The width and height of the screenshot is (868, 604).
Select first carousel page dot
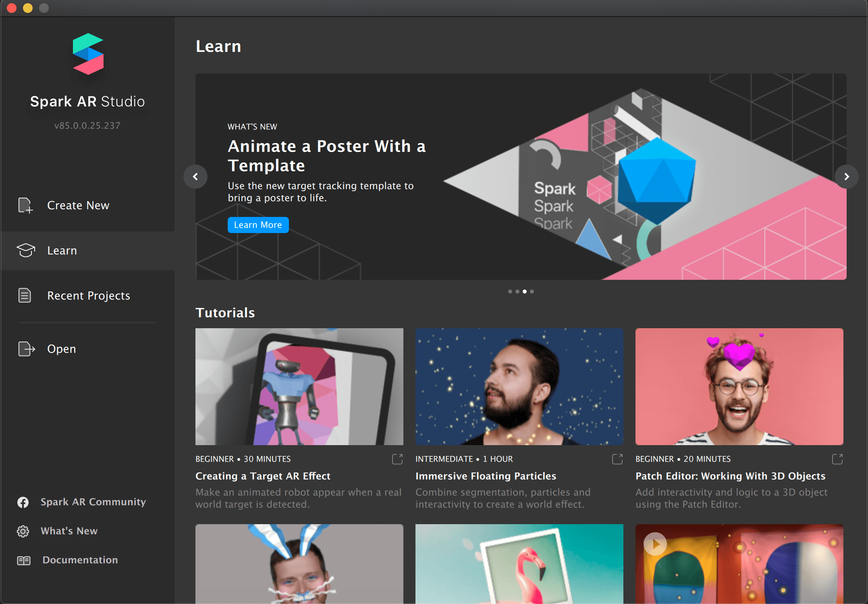[510, 292]
